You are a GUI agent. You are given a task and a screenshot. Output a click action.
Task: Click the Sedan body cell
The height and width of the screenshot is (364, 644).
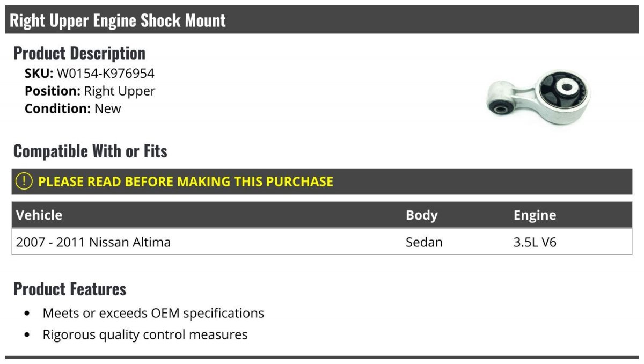pyautogui.click(x=424, y=242)
